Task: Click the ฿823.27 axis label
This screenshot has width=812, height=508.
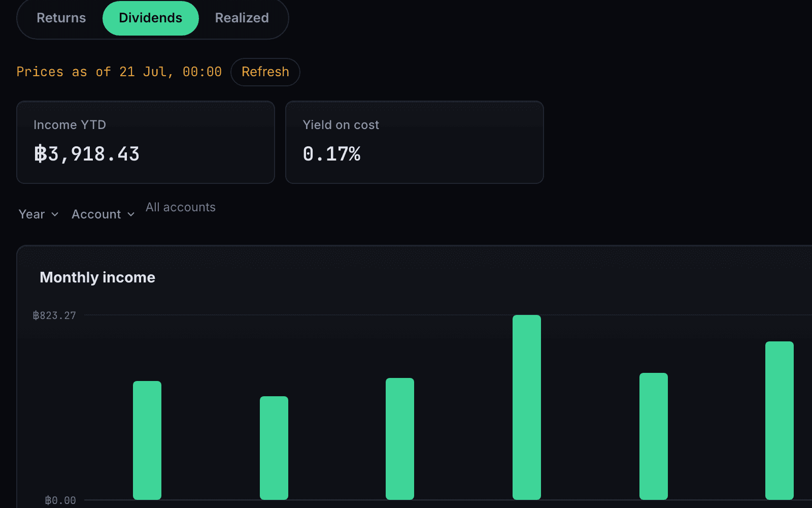Action: [x=54, y=315]
